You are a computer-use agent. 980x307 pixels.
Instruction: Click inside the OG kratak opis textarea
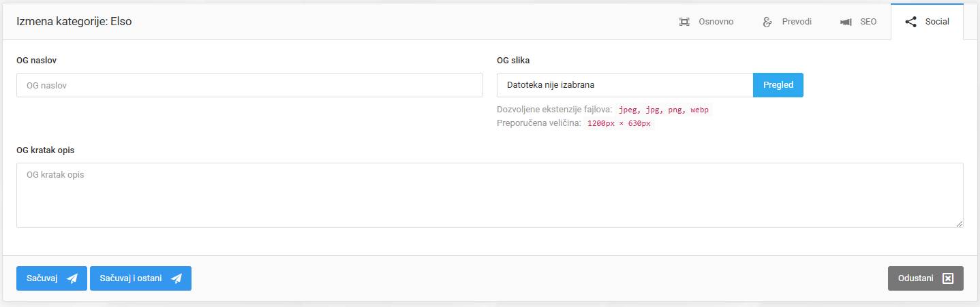pos(489,195)
